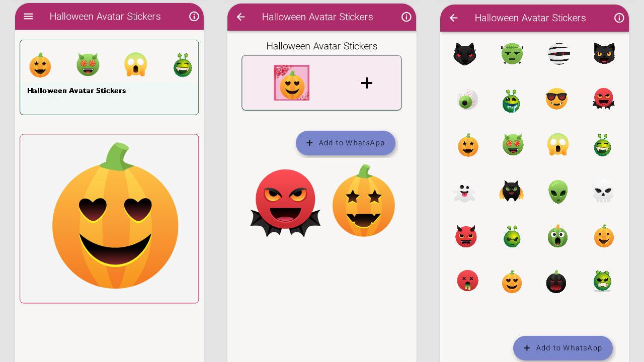Choose the eyeball sticker
Screen dimensions: 644x362
pyautogui.click(x=467, y=100)
